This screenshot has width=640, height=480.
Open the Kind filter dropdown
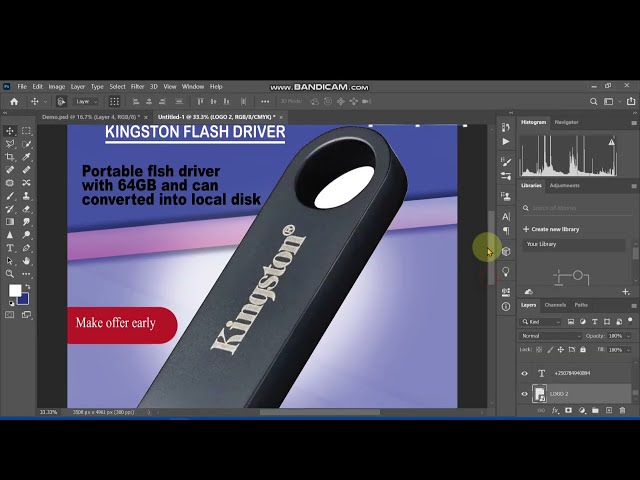pos(541,322)
